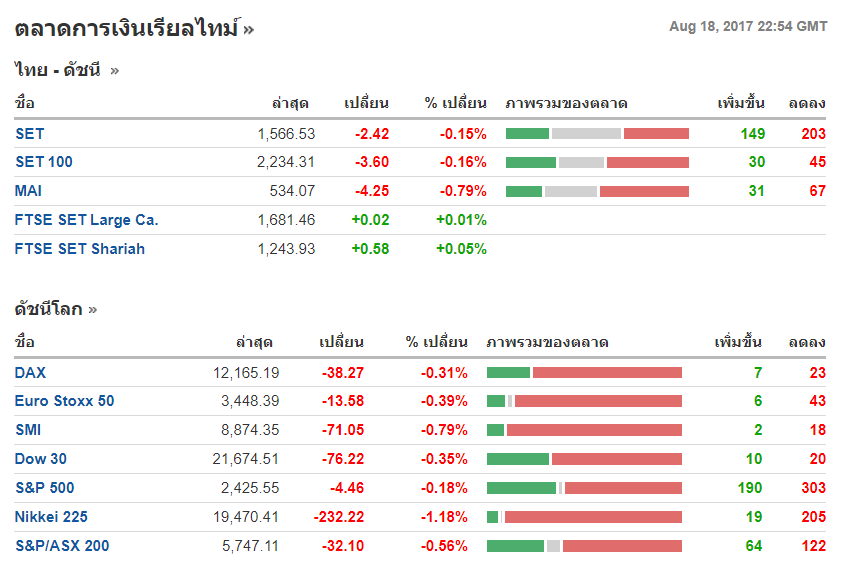Viewport: 856px width, 586px height.
Task: Click the Nikkei 225 market breadth bar
Action: (x=584, y=517)
